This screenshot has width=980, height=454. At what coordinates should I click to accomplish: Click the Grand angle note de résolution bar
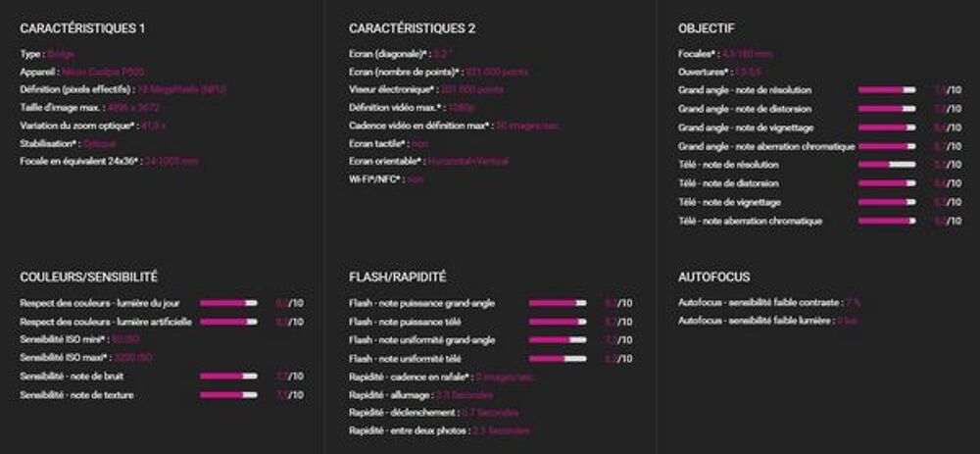[x=886, y=90]
